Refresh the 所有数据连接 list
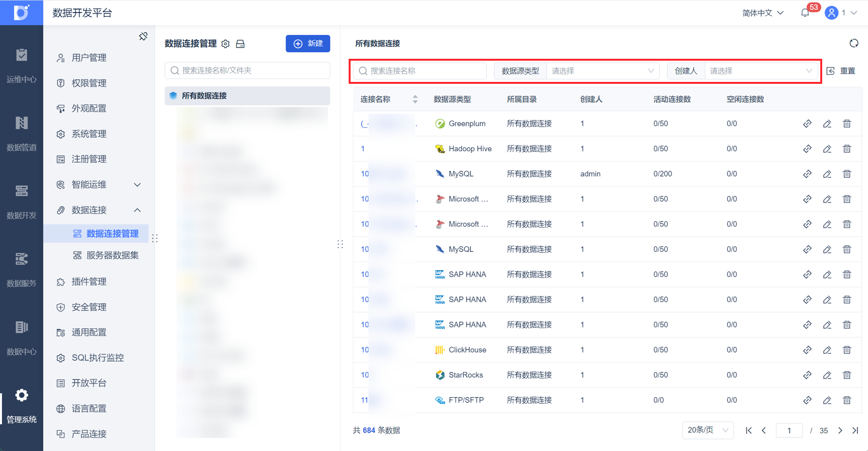This screenshot has width=868, height=451. pyautogui.click(x=854, y=43)
